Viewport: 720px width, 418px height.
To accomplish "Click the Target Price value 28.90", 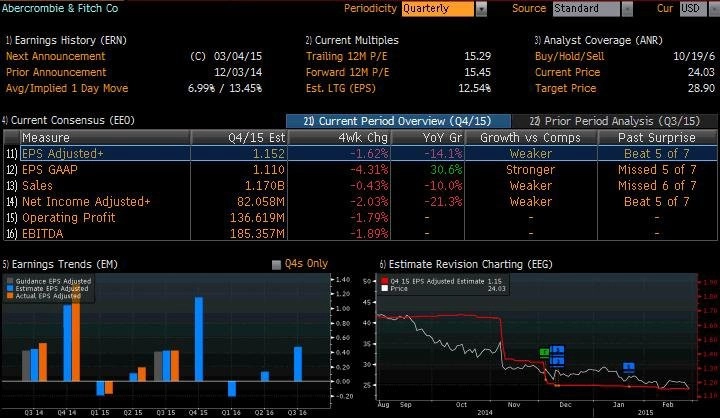I will (x=701, y=88).
